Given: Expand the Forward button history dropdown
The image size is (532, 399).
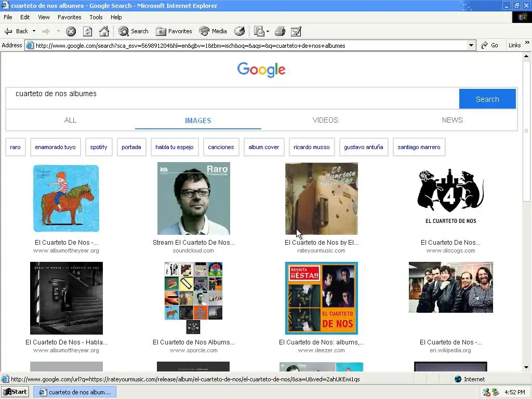Looking at the screenshot, I should (x=58, y=31).
